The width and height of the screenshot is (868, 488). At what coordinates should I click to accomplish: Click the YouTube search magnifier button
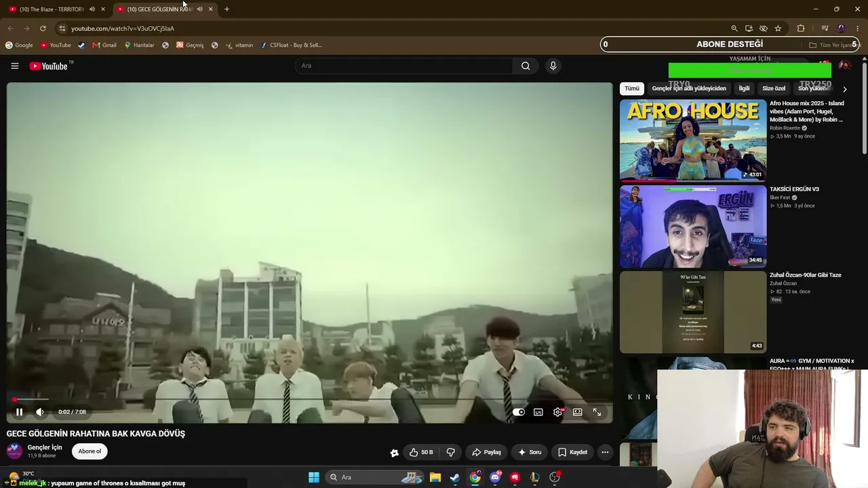coord(526,66)
